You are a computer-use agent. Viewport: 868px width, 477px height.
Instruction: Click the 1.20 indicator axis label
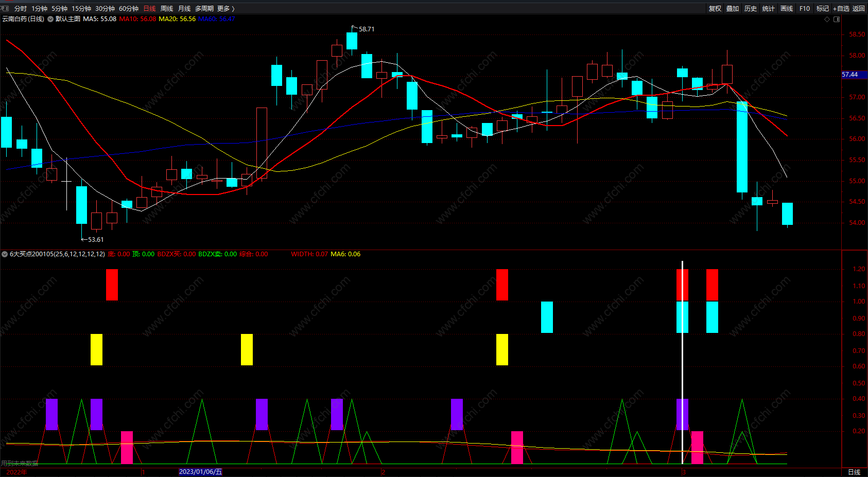859,269
